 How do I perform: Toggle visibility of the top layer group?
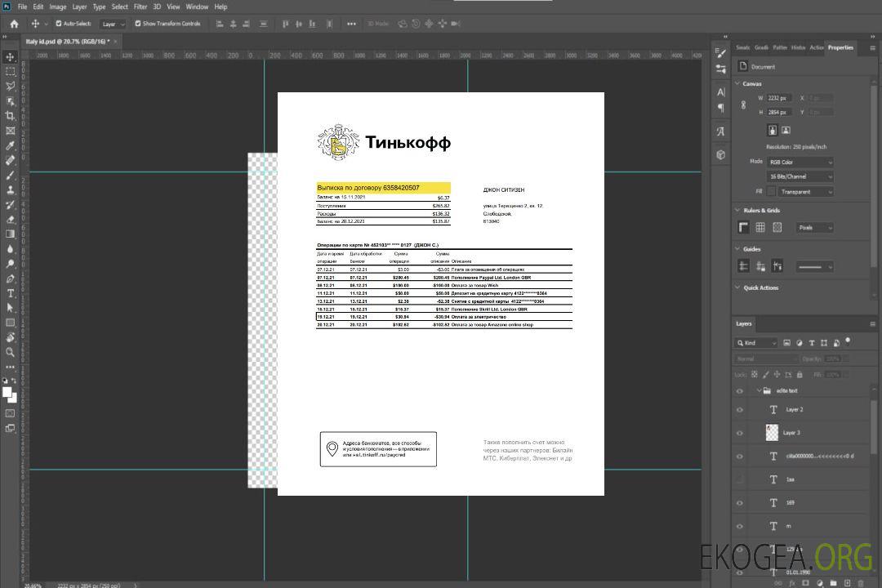click(740, 391)
